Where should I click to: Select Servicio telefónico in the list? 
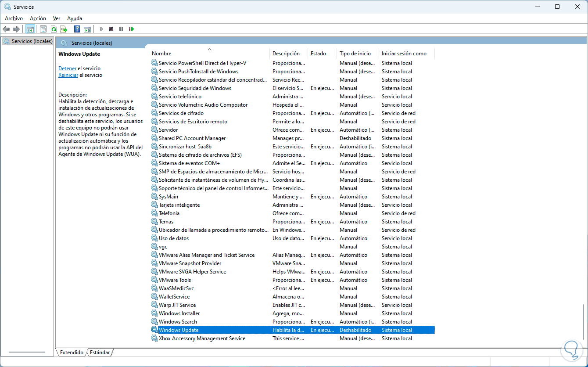point(180,97)
